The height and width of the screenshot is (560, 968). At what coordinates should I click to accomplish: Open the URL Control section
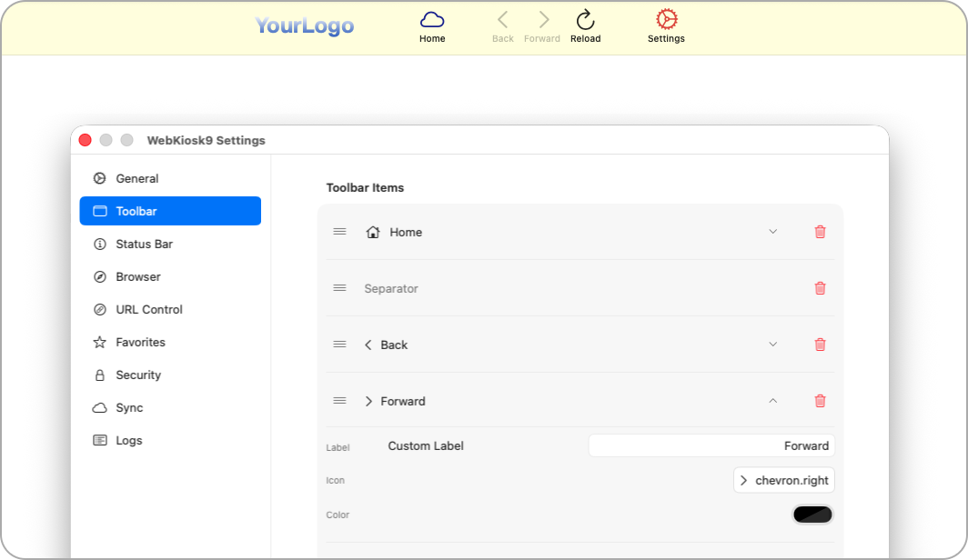[148, 309]
